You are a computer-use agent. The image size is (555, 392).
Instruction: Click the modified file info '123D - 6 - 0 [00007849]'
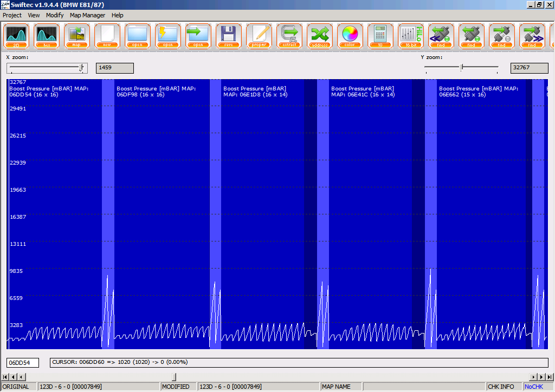click(259, 387)
